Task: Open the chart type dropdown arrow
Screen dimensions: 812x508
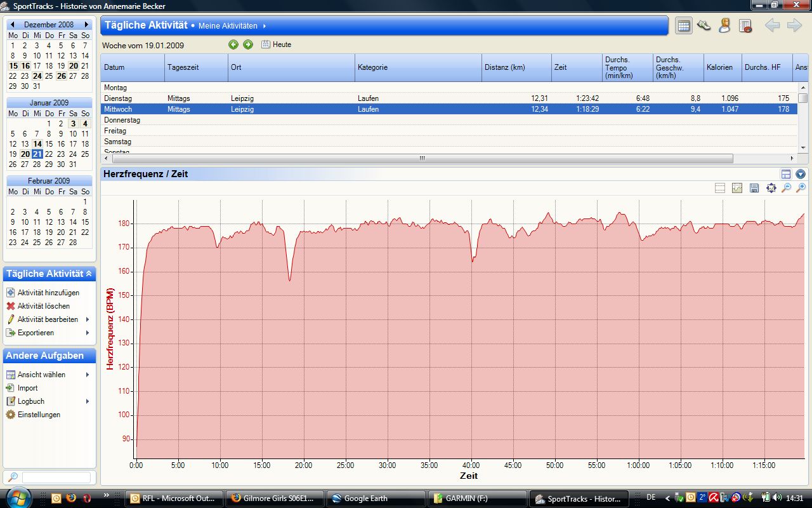Action: [801, 174]
